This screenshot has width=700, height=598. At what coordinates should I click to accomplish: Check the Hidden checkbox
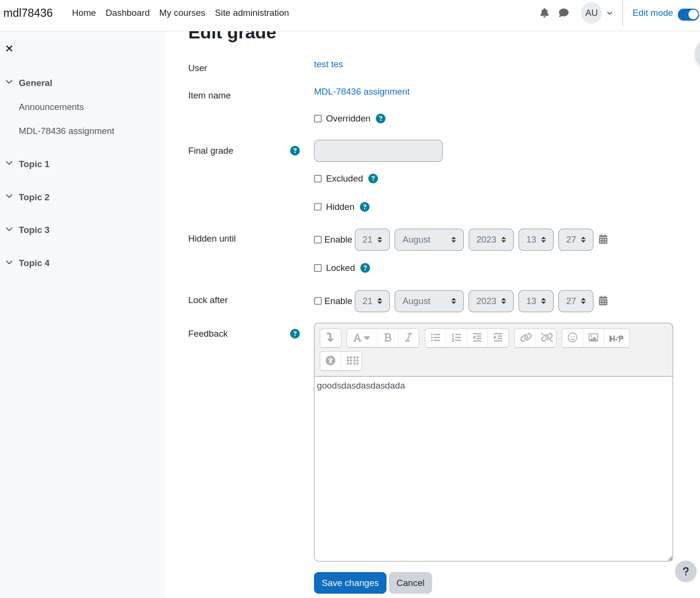(318, 207)
